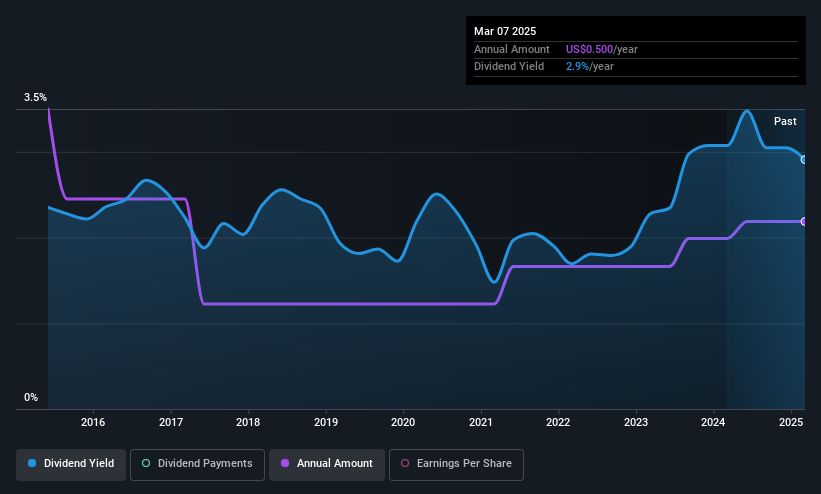Click the 2016 x-axis label
The image size is (821, 494).
(x=93, y=422)
